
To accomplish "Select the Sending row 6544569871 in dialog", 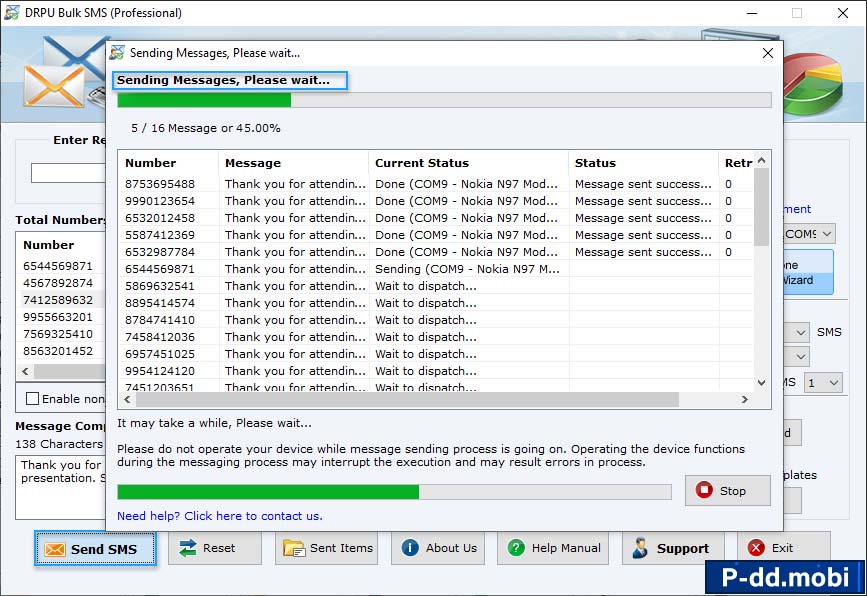I will tap(436, 269).
